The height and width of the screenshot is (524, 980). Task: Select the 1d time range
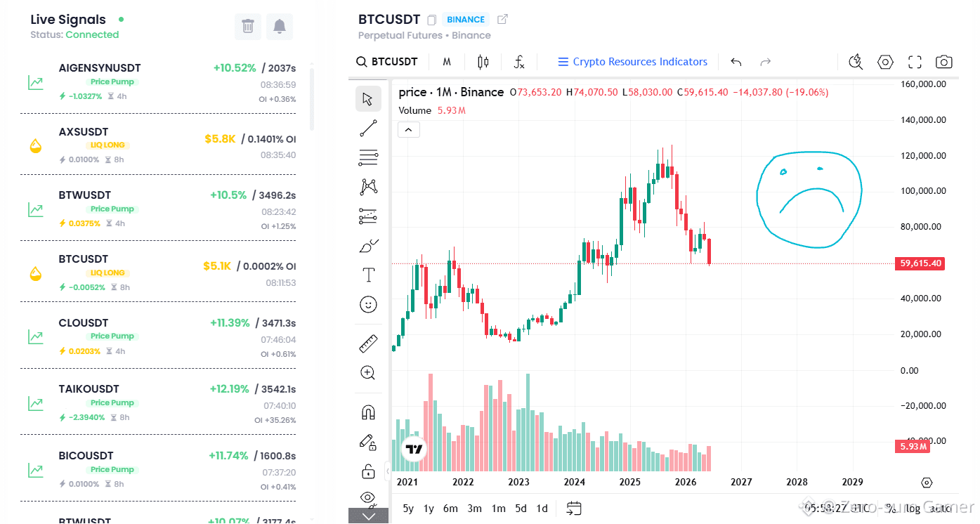point(542,509)
